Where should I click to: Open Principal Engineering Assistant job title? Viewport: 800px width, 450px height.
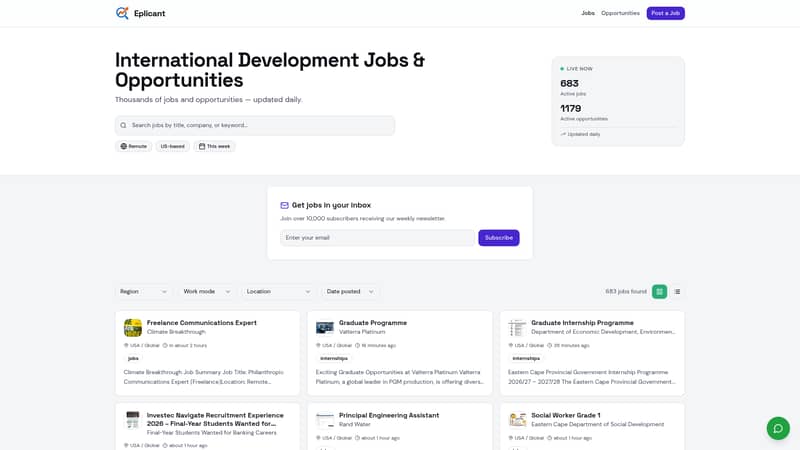point(389,415)
